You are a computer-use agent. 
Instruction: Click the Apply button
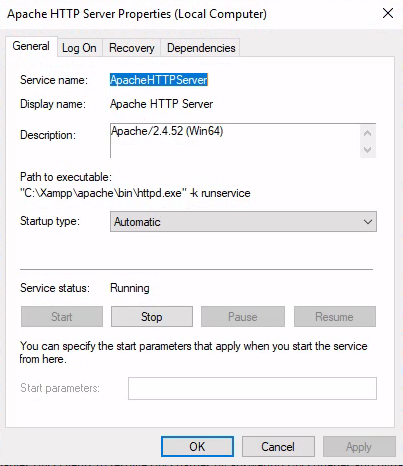point(359,447)
